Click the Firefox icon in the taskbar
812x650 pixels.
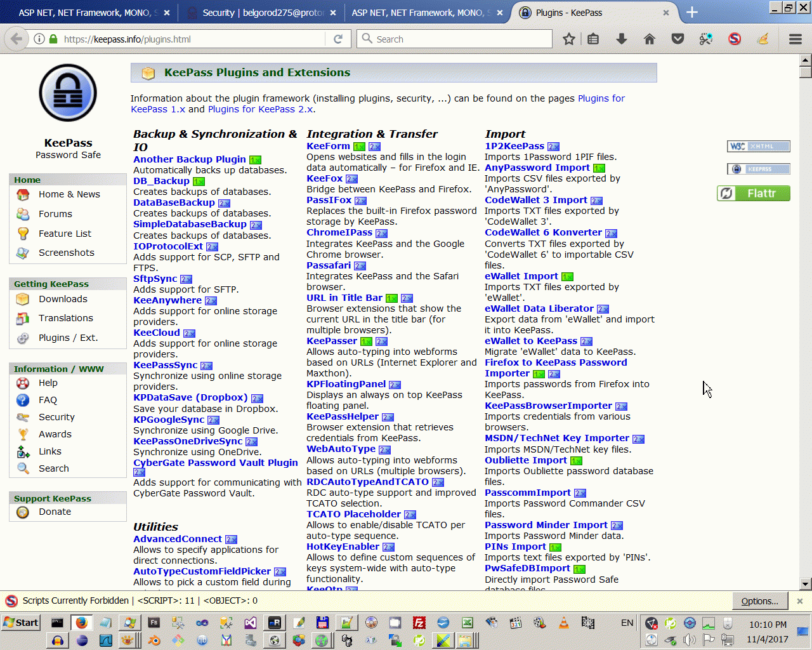pyautogui.click(x=81, y=623)
